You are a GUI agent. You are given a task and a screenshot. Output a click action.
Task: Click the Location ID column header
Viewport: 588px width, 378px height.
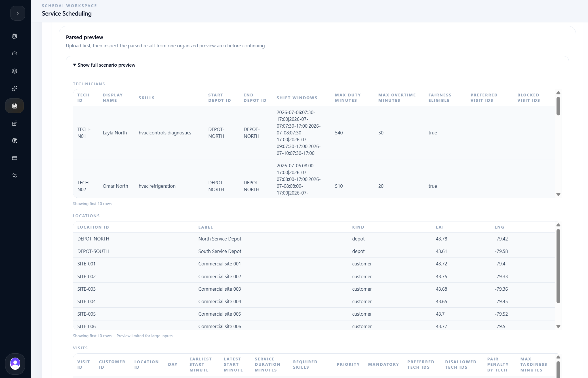[x=93, y=227]
